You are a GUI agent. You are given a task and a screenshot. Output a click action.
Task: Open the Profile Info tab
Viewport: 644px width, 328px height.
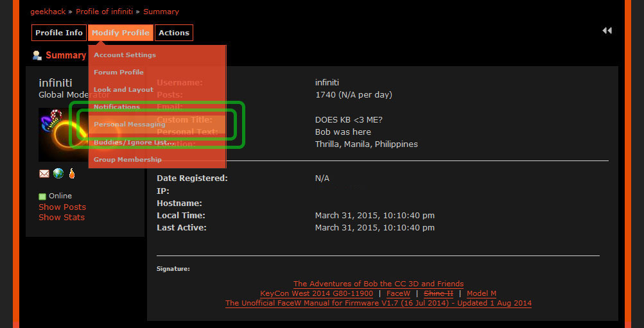59,33
